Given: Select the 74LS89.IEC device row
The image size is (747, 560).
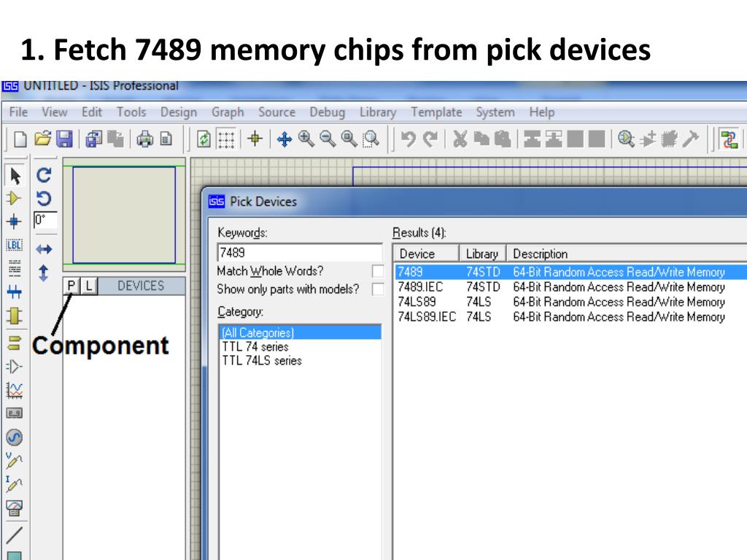Looking at the screenshot, I should (x=570, y=317).
